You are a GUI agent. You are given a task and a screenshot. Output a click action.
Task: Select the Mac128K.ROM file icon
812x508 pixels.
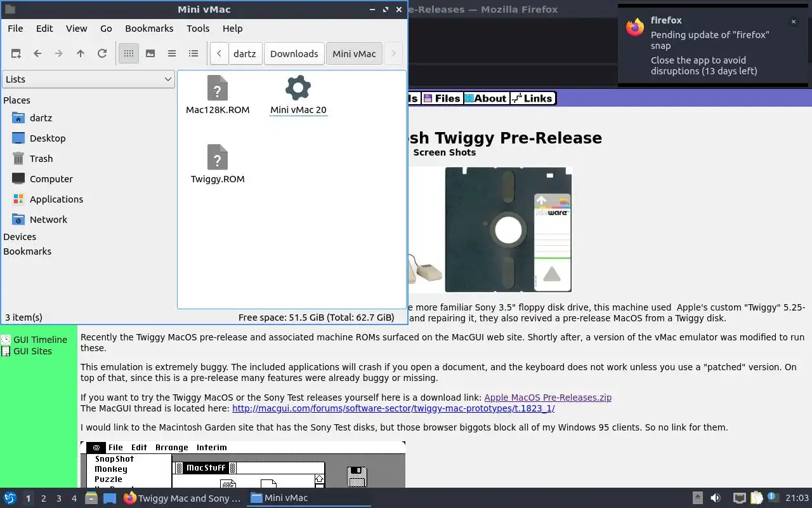pyautogui.click(x=218, y=88)
